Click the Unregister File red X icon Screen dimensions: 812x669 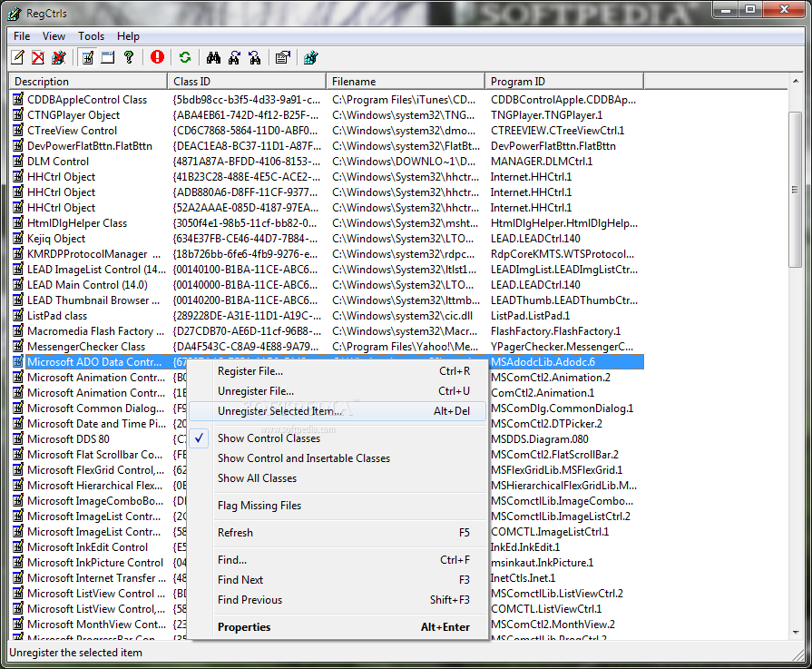38,57
